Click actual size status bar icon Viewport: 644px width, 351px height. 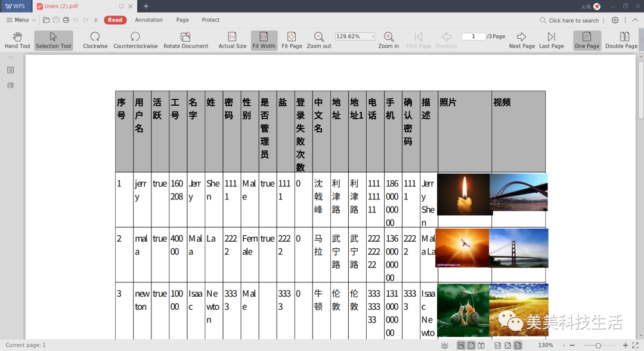click(498, 345)
